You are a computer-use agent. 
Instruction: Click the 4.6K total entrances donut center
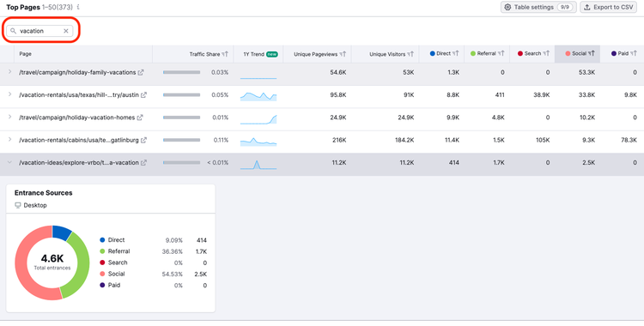tap(52, 262)
